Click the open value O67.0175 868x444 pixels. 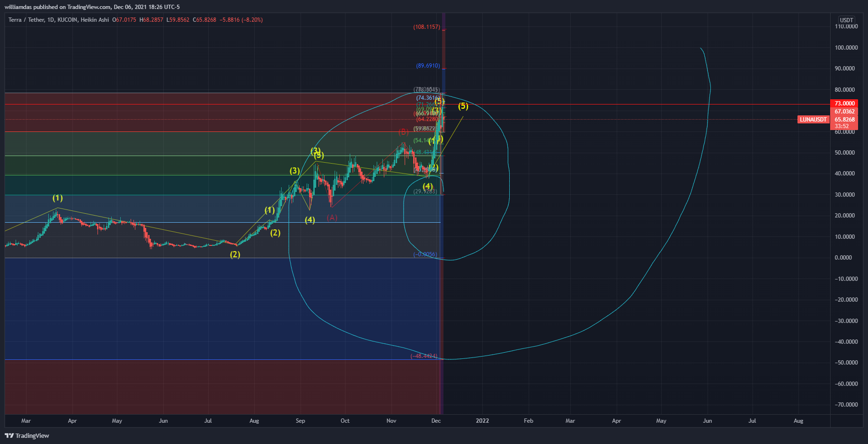click(x=124, y=20)
